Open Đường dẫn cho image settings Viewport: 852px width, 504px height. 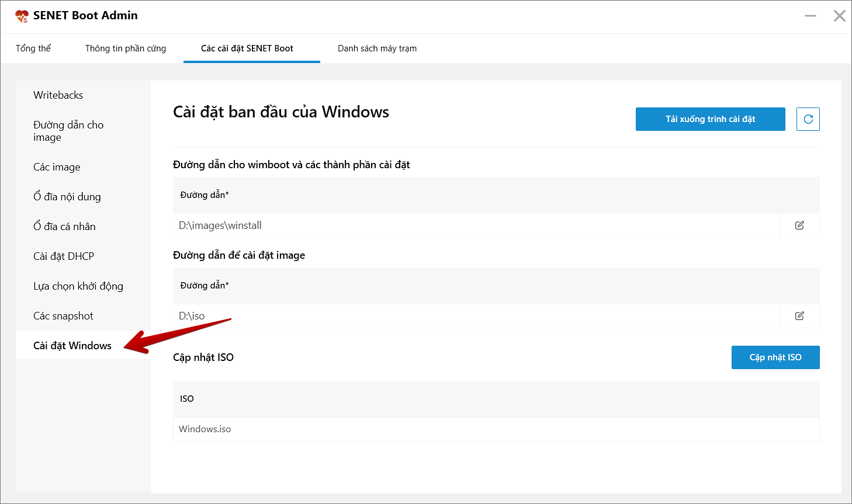coord(68,131)
